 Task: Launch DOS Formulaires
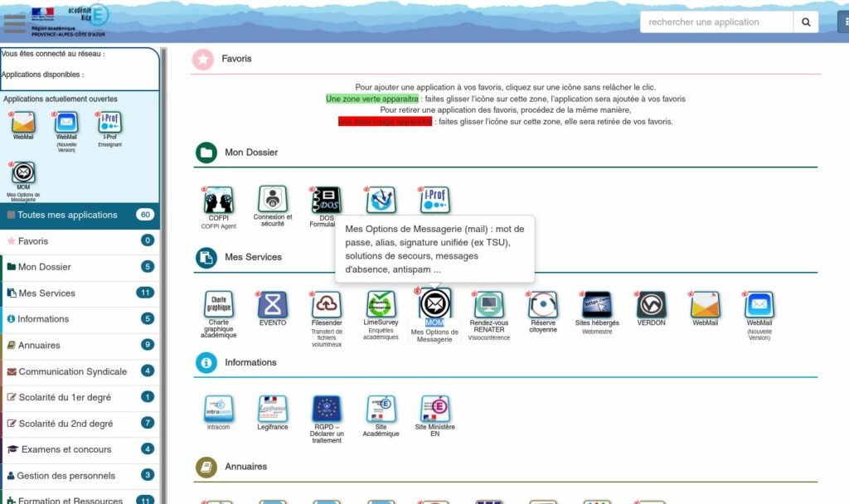click(x=326, y=200)
